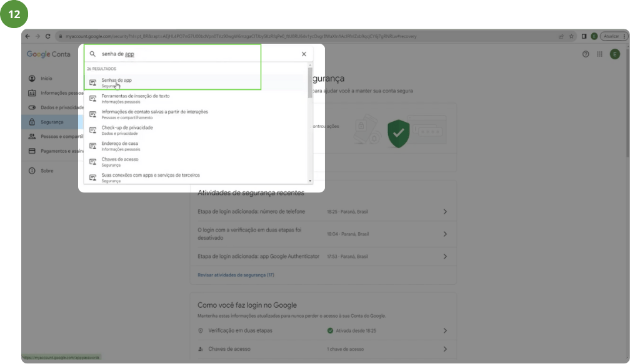Open Informações de contato salvas result
The image size is (630, 364).
point(197,114)
